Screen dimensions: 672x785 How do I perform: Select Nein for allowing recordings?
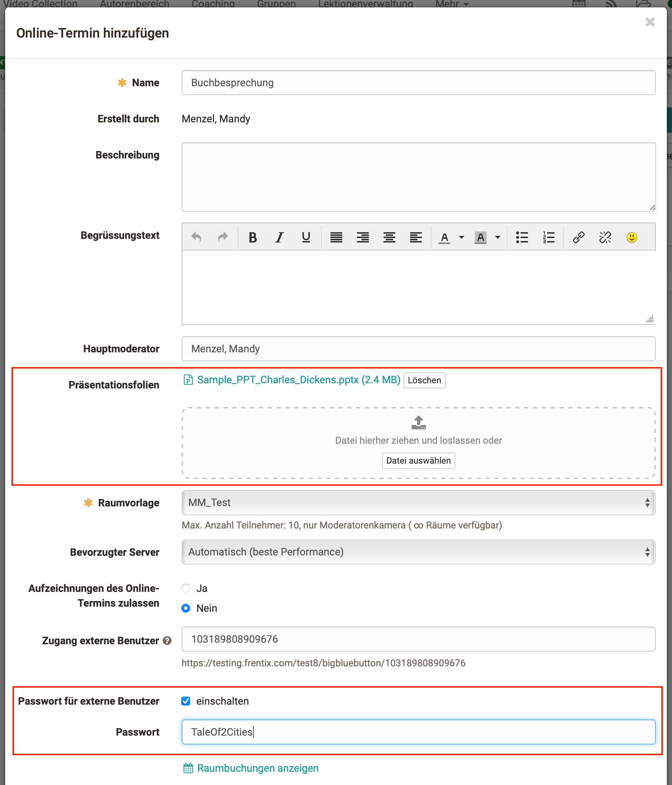pyautogui.click(x=186, y=608)
